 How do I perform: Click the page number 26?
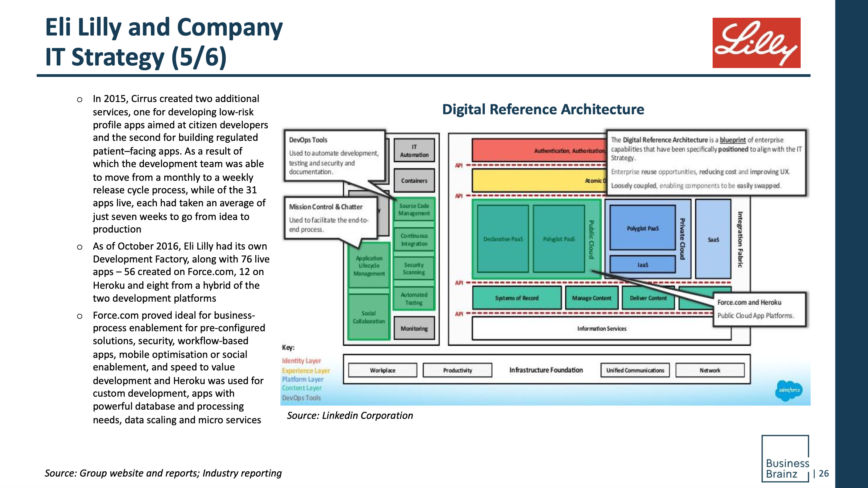pos(824,473)
